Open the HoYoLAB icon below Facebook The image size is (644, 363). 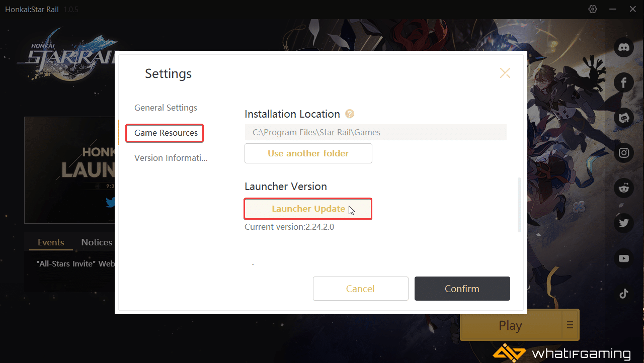point(624,117)
